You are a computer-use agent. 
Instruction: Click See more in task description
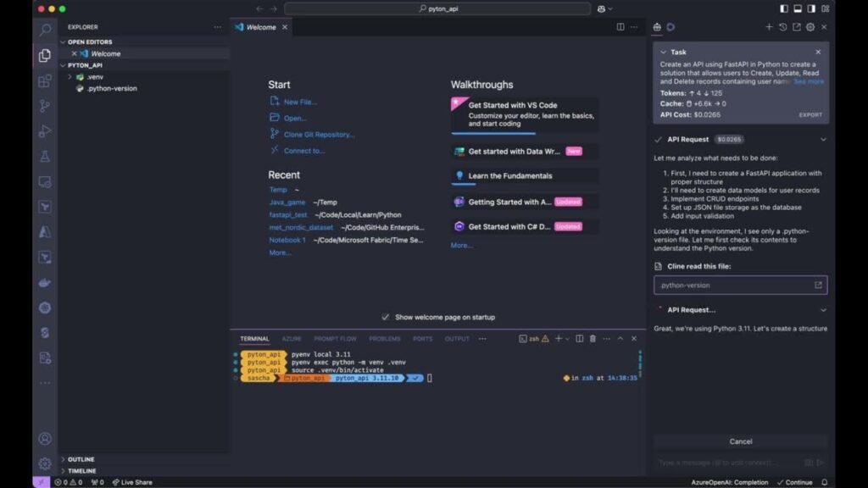click(809, 81)
